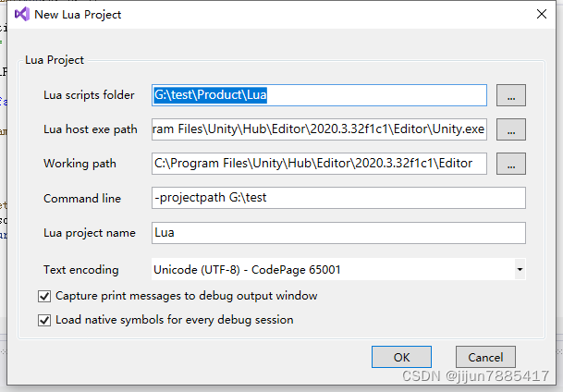Click the Lua scripts folder input field
The height and width of the screenshot is (392, 563).
point(319,95)
